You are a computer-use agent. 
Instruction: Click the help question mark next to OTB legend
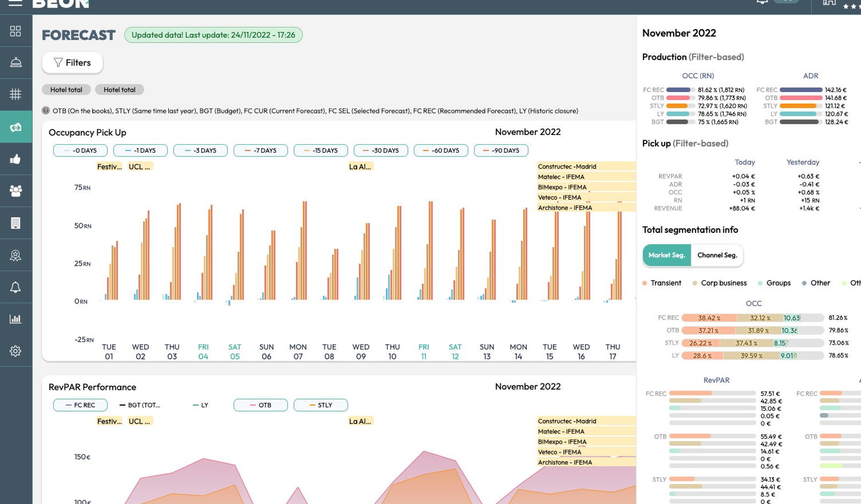[x=46, y=111]
